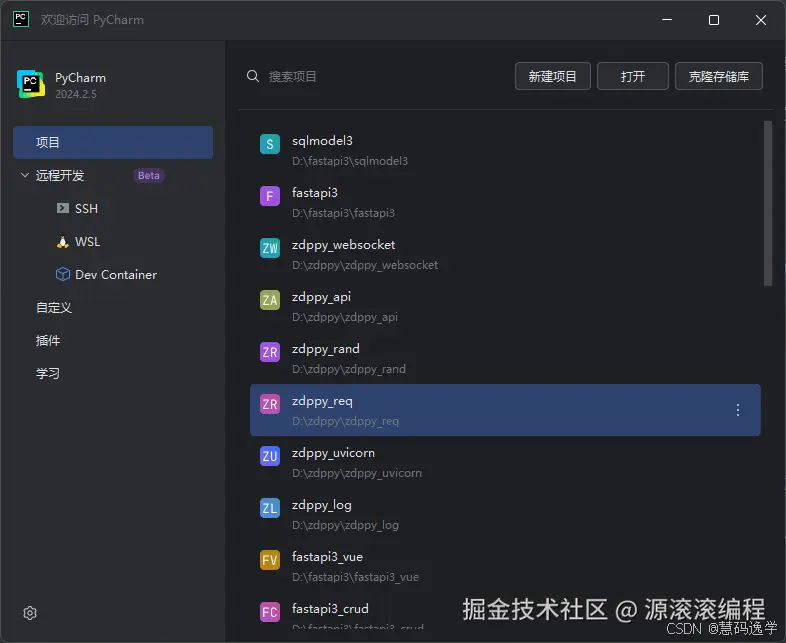The width and height of the screenshot is (786, 643).
Task: Click the project list vertical scrollbar
Action: (767, 203)
